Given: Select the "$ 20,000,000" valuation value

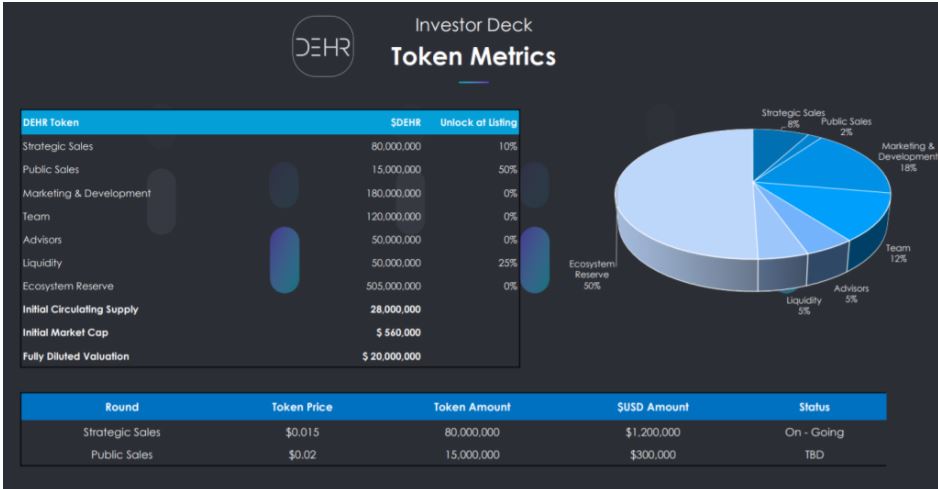Looking at the screenshot, I should 391,356.
